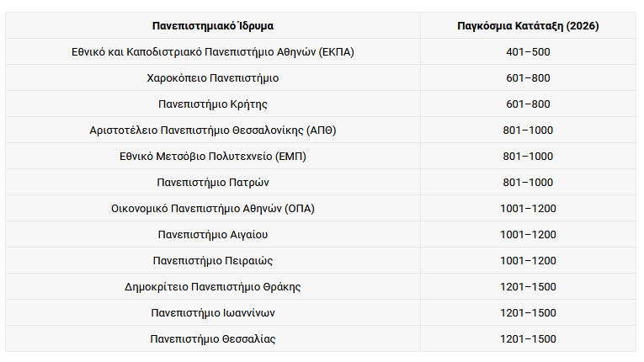This screenshot has height=362, width=644.
Task: Click the "Δημοκρίτειο Πανεπιστήμιο Θράκης" cell
Action: pos(213,286)
